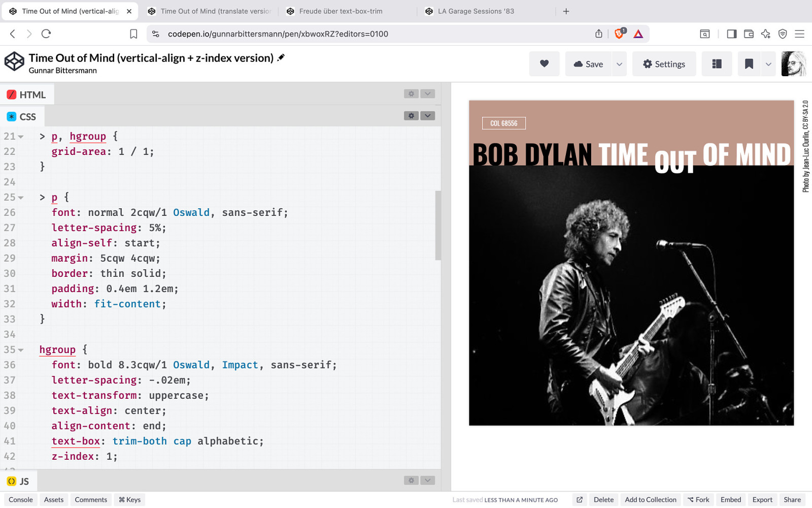Open site settings icon in address bar
812x508 pixels.
(x=156, y=34)
